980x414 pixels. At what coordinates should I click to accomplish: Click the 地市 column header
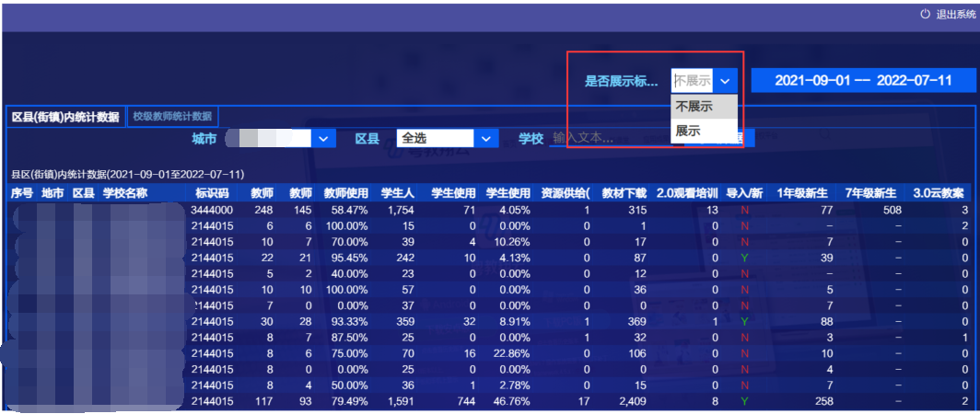click(53, 193)
